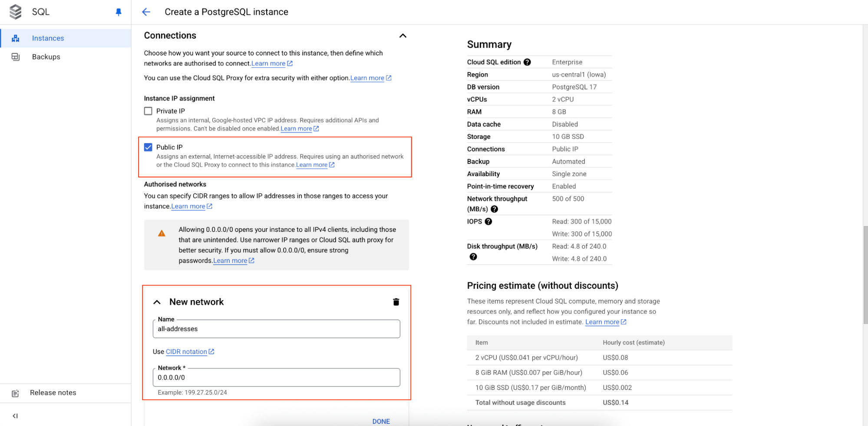
Task: Open Backups in the sidebar
Action: (x=66, y=57)
